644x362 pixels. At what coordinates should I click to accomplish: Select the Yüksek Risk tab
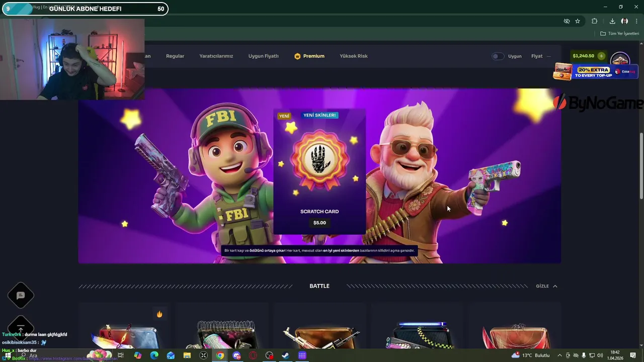(x=354, y=56)
